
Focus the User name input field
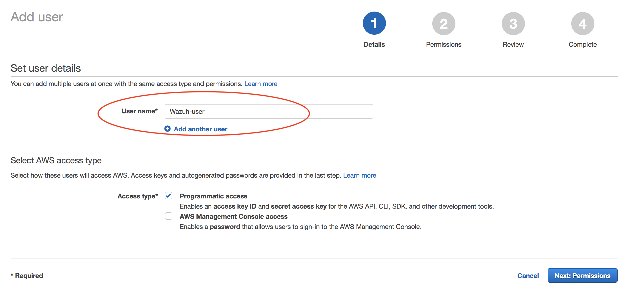[269, 111]
